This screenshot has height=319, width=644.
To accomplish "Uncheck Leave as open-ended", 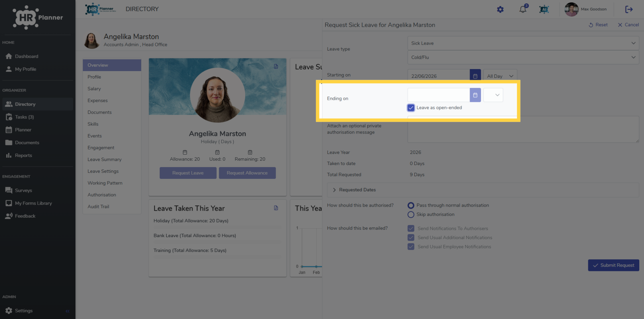I will coord(411,108).
